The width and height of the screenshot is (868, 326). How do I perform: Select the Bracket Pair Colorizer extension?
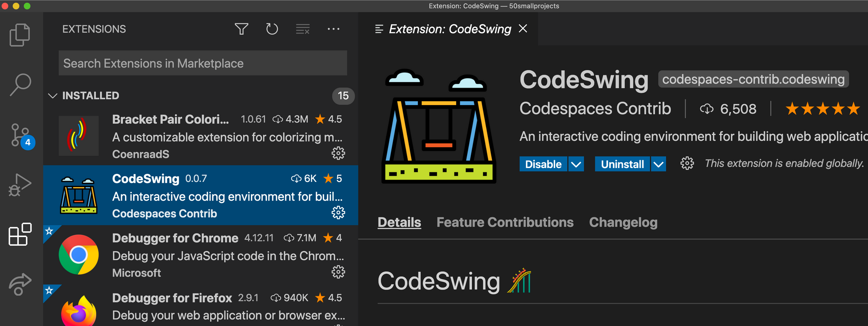[x=201, y=135]
